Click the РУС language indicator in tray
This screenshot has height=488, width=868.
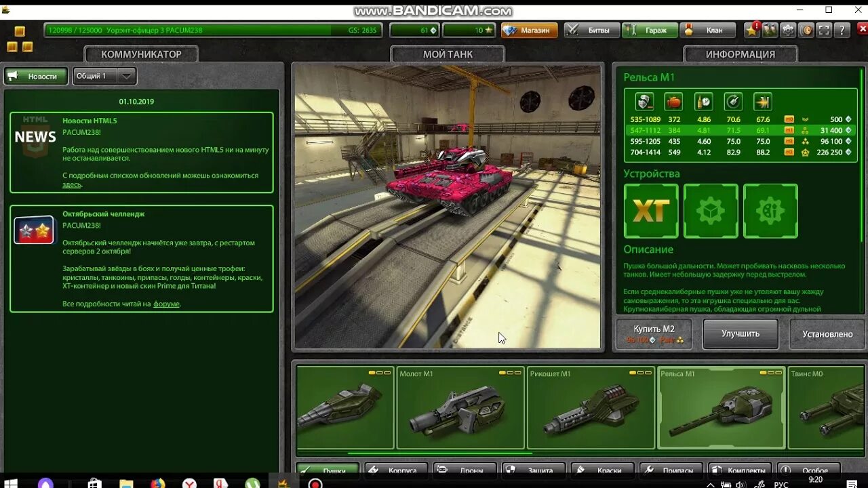click(781, 485)
